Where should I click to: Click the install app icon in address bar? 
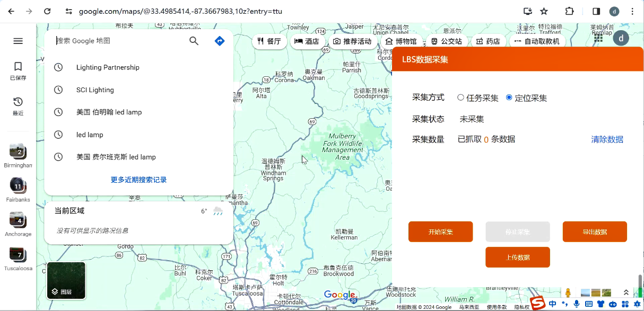tap(527, 11)
